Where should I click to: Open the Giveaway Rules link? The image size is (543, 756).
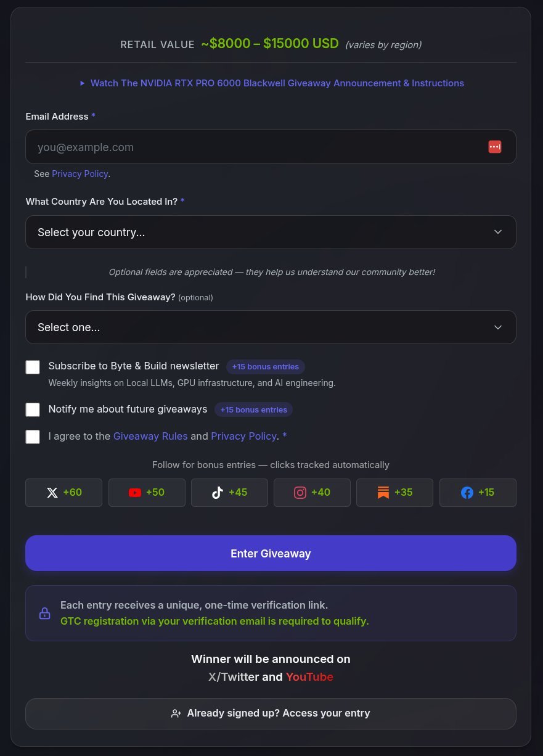tap(150, 436)
